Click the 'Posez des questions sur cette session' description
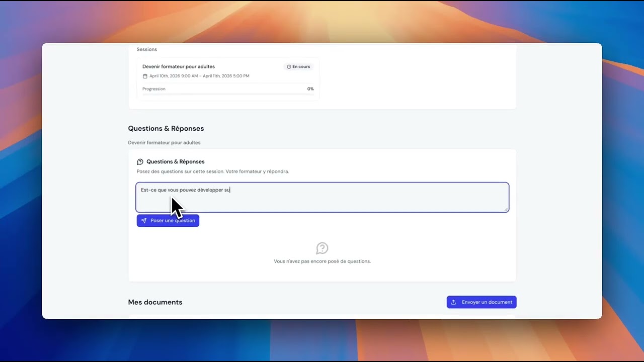This screenshot has width=644, height=362. point(213,171)
